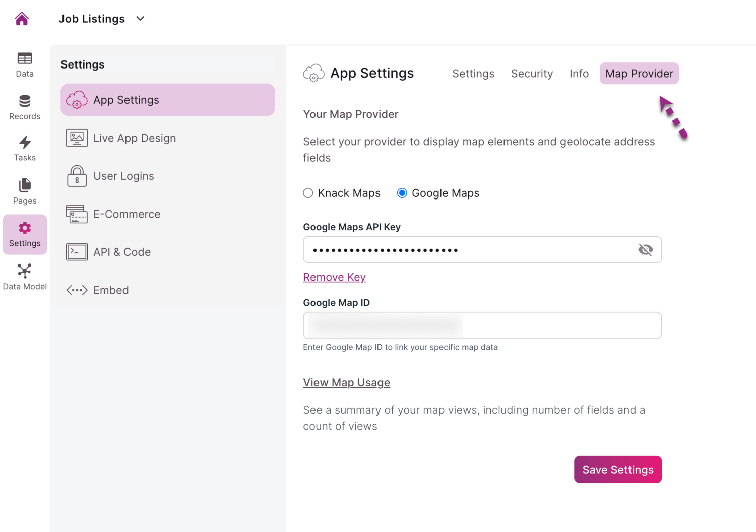Select the Settings gear in sidebar

tap(25, 234)
